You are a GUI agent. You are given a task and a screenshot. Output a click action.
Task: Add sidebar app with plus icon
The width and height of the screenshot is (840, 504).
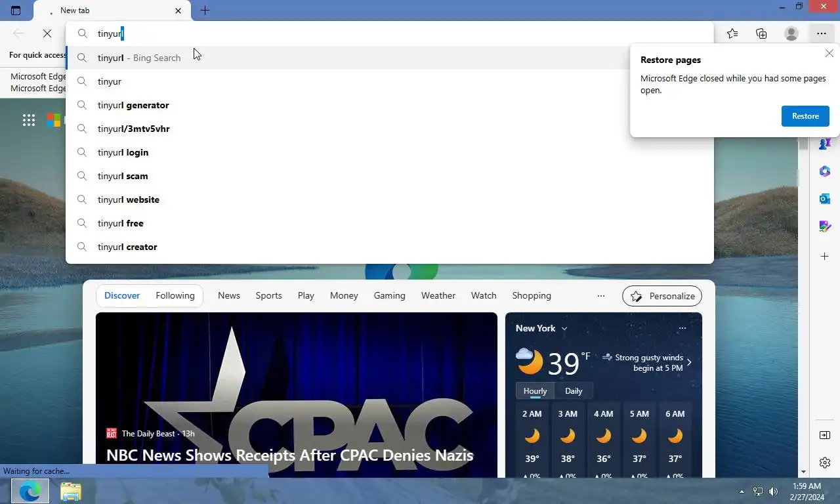[825, 256]
